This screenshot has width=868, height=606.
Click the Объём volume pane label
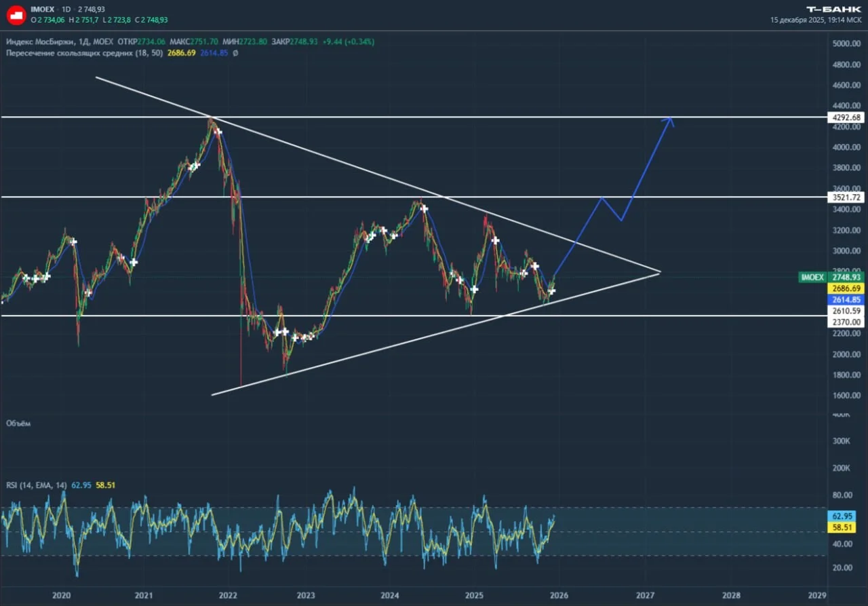(x=18, y=423)
